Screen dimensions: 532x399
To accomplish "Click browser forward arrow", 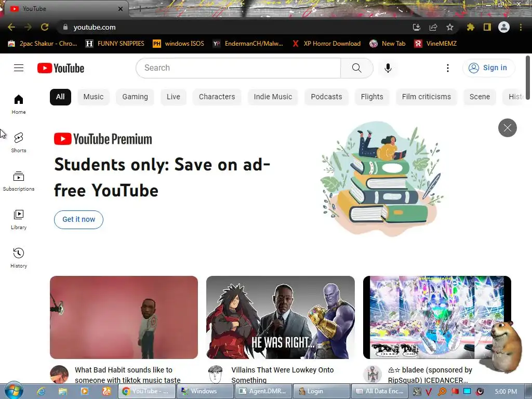I will pos(28,27).
